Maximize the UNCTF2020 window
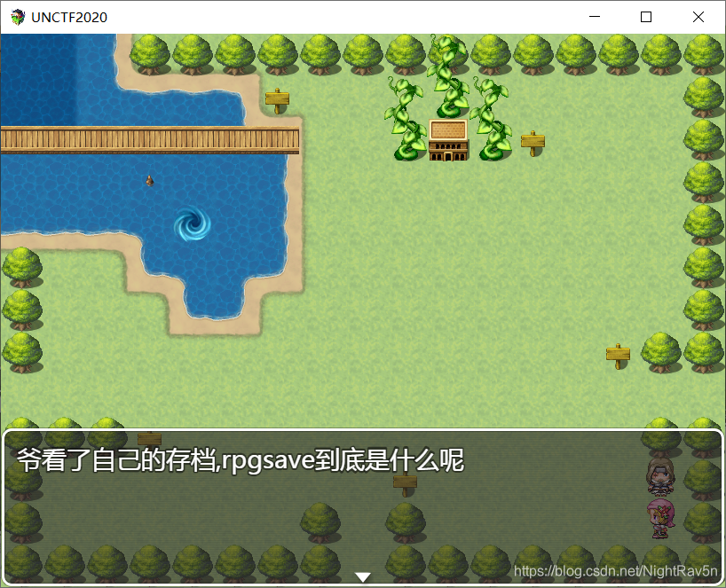Viewport: 726px width, 588px height. pyautogui.click(x=646, y=17)
